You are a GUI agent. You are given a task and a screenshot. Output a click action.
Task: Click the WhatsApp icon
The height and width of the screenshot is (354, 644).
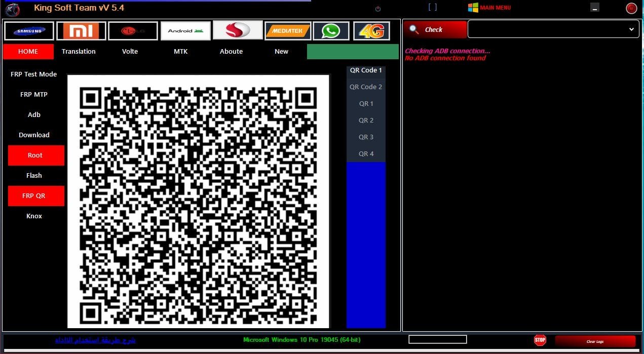click(x=331, y=31)
